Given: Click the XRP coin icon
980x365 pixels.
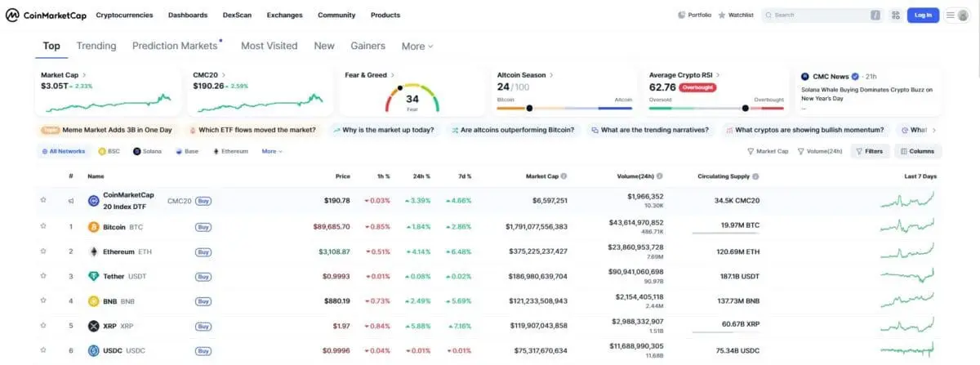Looking at the screenshot, I should (93, 326).
